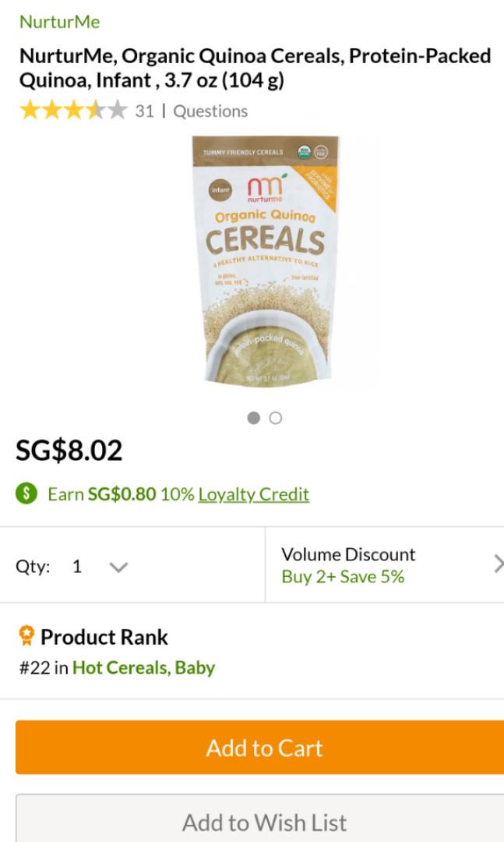Click the SG$8.02 price
This screenshot has height=842, width=504.
(69, 451)
